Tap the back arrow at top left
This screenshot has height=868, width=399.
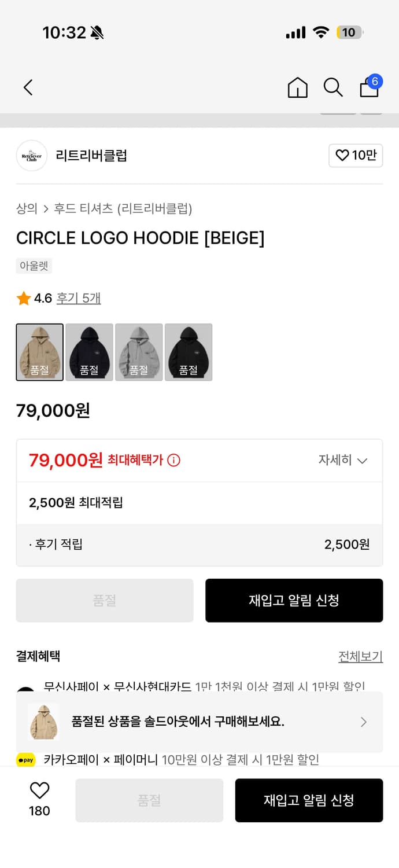(27, 87)
